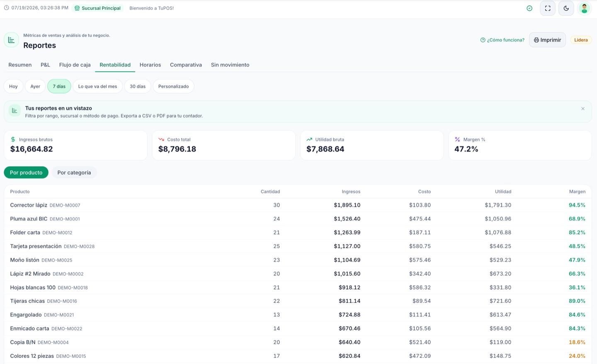Click the Tijeras chicas product name

coord(27,301)
